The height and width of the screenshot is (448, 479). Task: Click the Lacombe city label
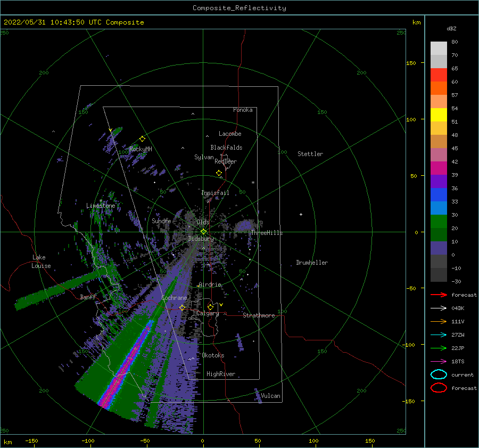(x=230, y=134)
